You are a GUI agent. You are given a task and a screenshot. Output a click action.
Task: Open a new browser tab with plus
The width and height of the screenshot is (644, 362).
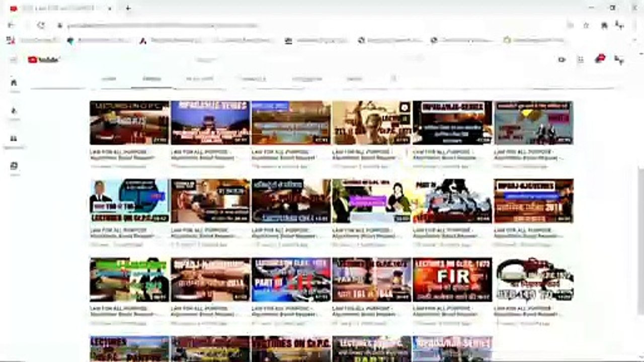[128, 8]
